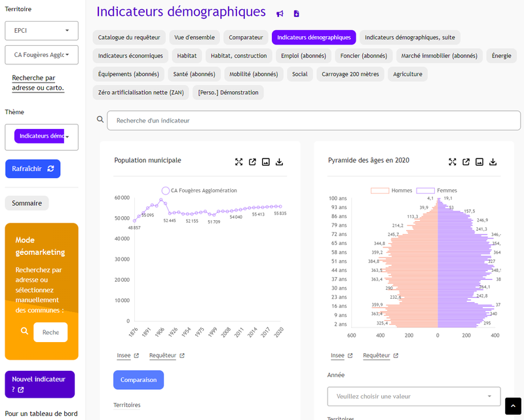Click the document export icon beside the title
This screenshot has height=420, width=524.
296,14
